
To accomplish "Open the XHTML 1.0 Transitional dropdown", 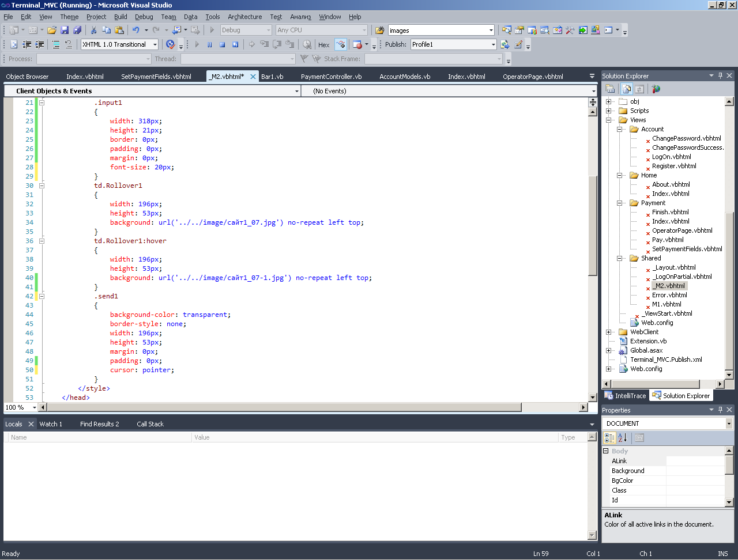I will click(155, 44).
